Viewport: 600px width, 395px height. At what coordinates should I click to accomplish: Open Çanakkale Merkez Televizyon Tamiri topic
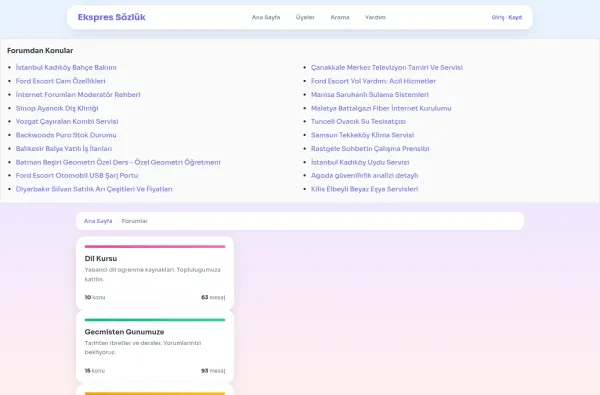point(386,67)
